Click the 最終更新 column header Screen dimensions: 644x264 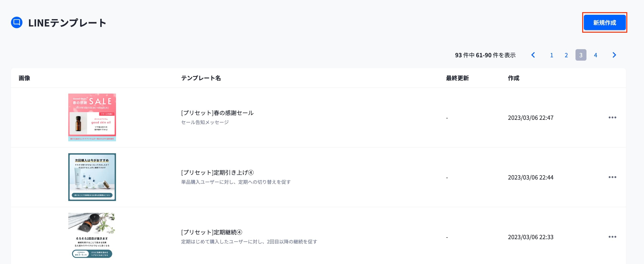457,78
